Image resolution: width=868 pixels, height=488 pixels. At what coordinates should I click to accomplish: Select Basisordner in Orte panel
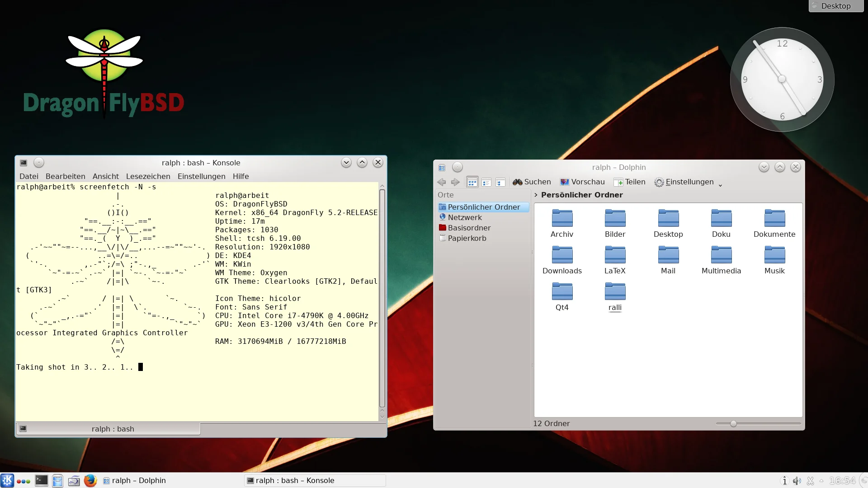[483, 228]
